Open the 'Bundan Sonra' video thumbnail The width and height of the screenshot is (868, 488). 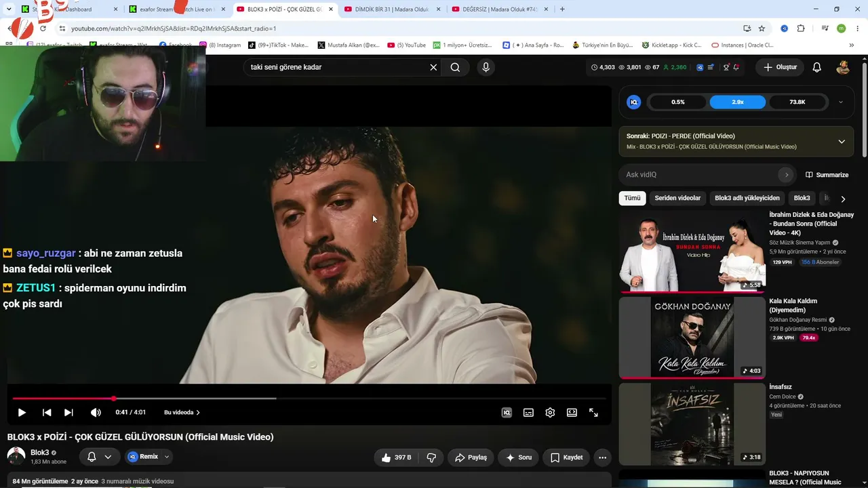pyautogui.click(x=692, y=251)
